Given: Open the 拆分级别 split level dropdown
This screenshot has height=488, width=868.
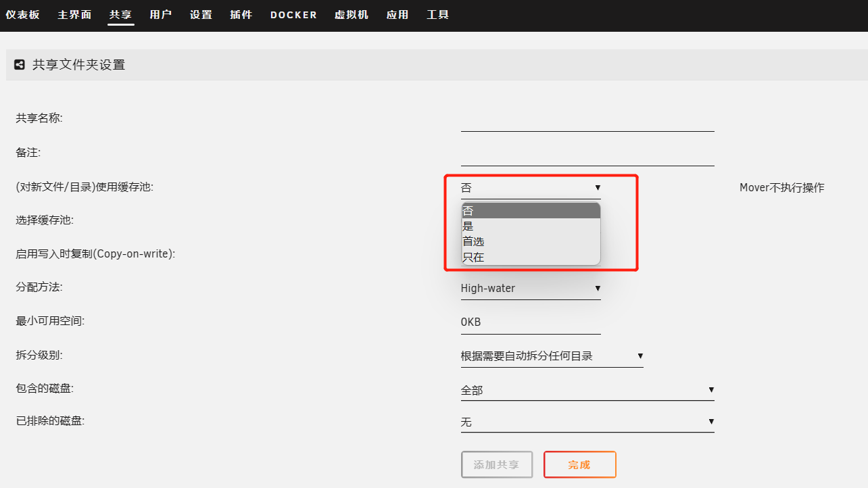Looking at the screenshot, I should pos(551,356).
